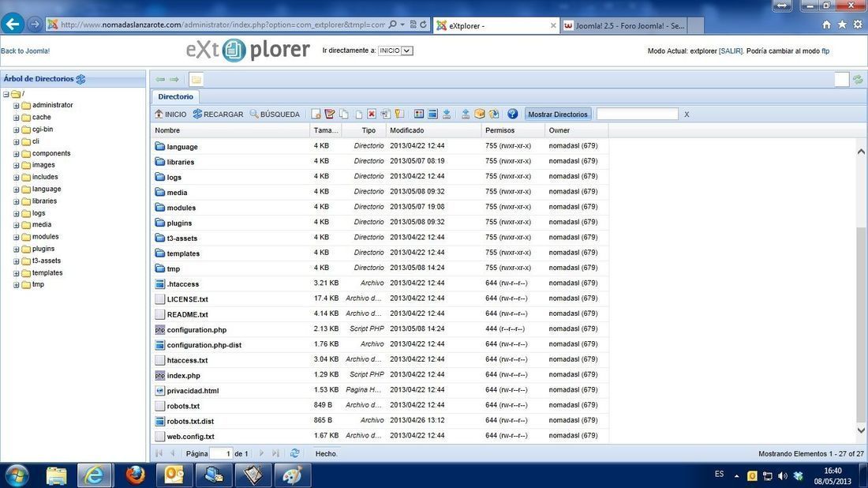868x488 pixels.
Task: Expand the images folder node
Action: tap(16, 165)
